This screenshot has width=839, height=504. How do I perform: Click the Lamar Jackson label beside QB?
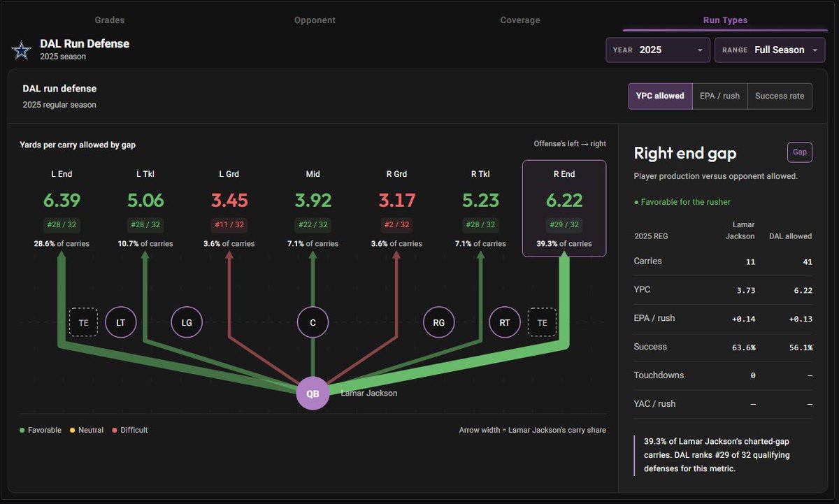[x=369, y=394]
